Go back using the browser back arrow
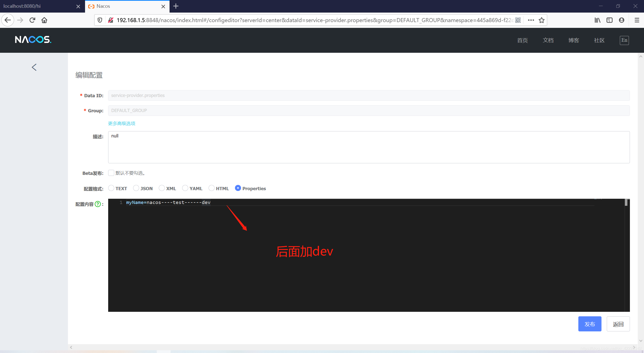 pos(8,20)
